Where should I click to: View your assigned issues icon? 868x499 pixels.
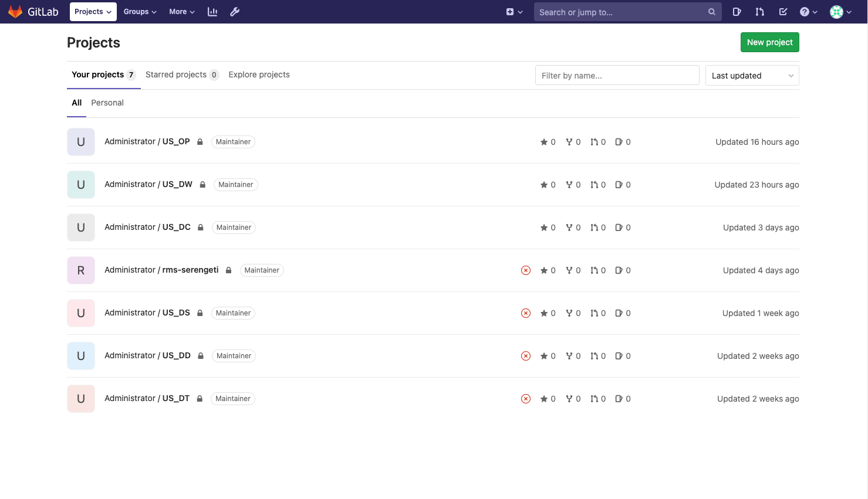tap(737, 12)
